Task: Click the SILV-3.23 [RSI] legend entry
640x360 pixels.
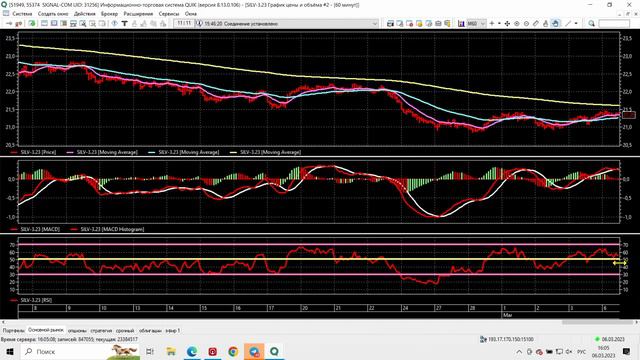Action: click(x=32, y=300)
